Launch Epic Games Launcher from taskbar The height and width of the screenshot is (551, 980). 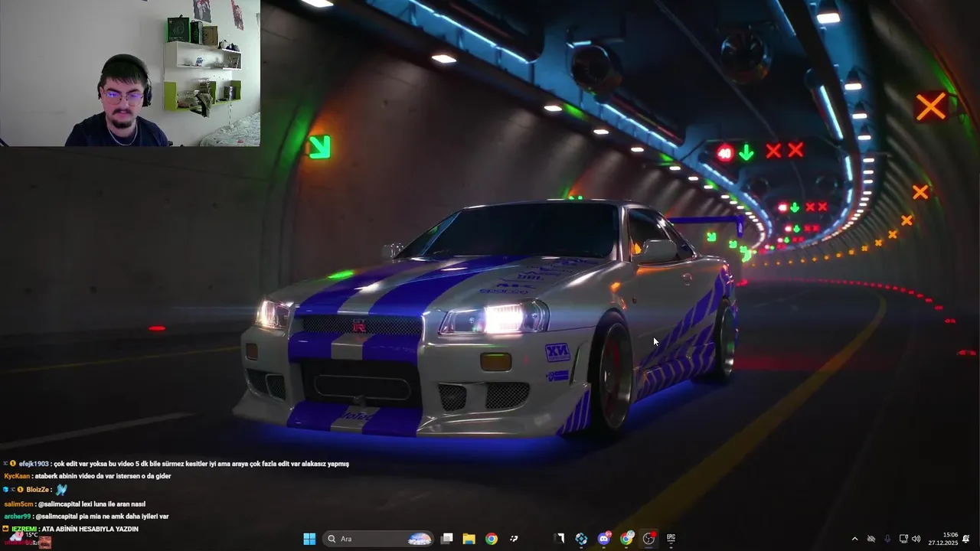pos(671,539)
